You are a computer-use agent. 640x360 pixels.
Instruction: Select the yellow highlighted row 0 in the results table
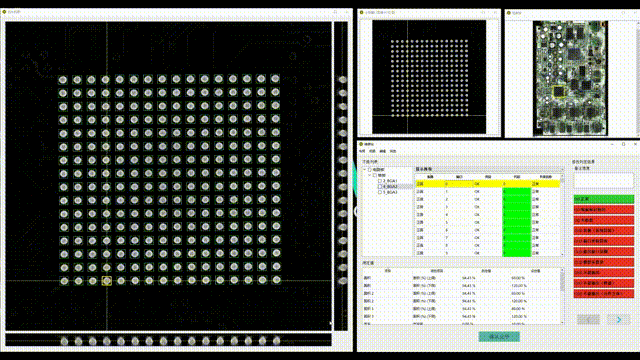pyautogui.click(x=488, y=184)
